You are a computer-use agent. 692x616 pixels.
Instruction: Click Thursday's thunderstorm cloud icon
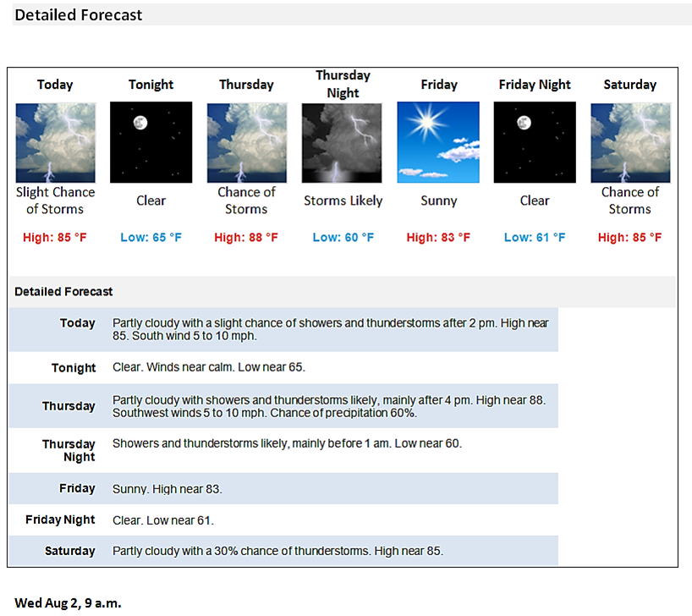tap(246, 142)
